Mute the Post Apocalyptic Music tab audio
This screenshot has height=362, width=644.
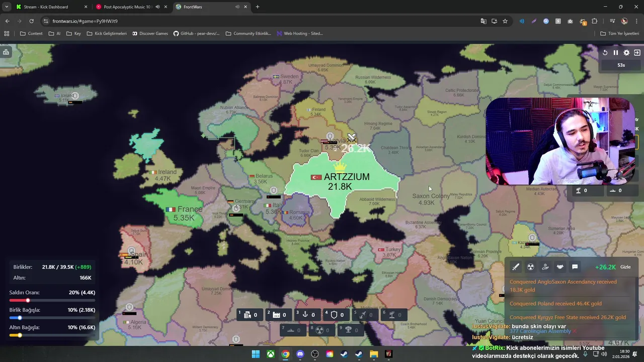coord(157,7)
